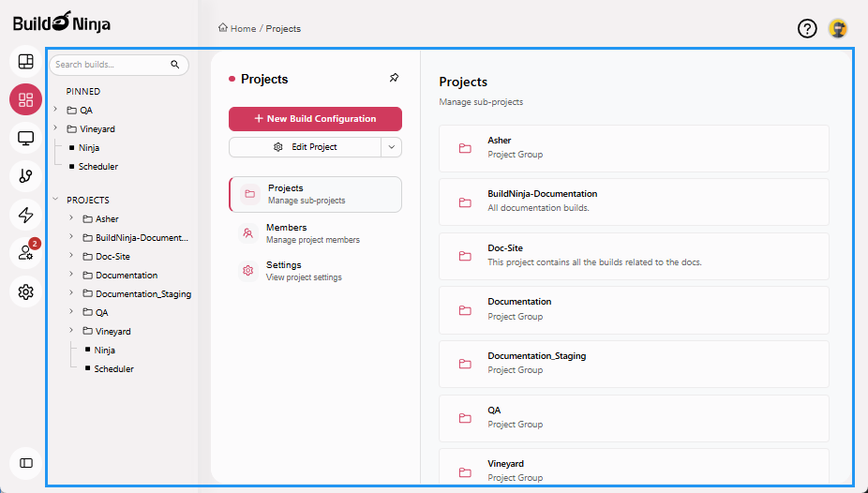Expand the Doc-Site tree node
This screenshot has width=868, height=493.
point(71,256)
